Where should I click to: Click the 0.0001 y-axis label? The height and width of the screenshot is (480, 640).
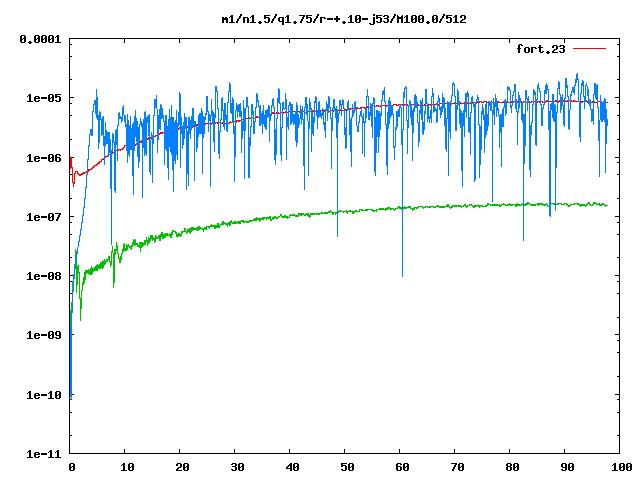click(40, 39)
